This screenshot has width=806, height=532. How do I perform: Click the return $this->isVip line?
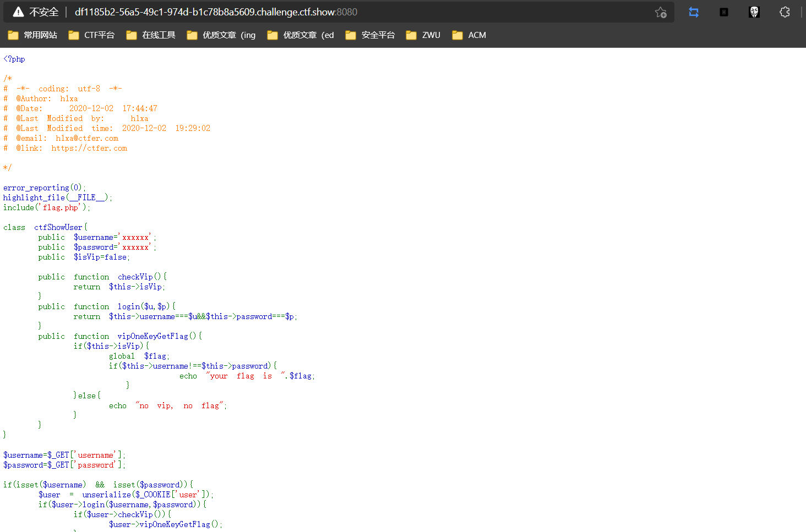tap(119, 287)
